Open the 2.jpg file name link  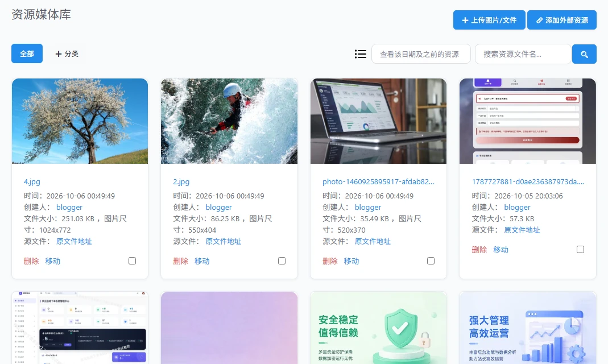pyautogui.click(x=181, y=181)
